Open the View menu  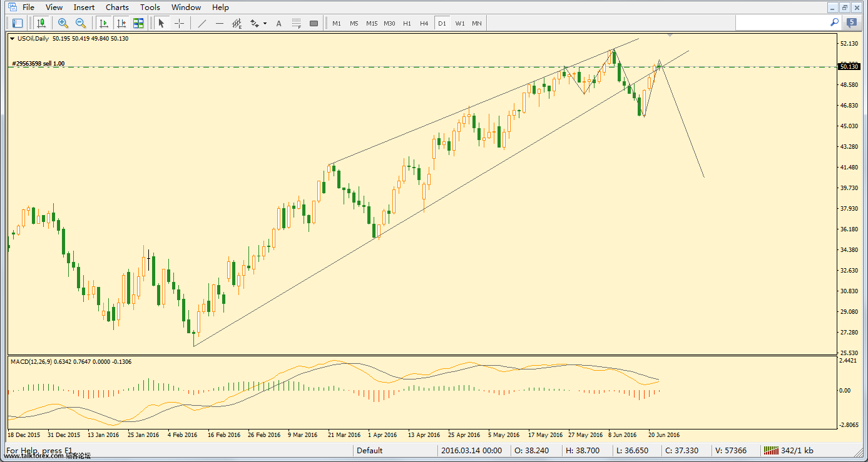(x=54, y=8)
